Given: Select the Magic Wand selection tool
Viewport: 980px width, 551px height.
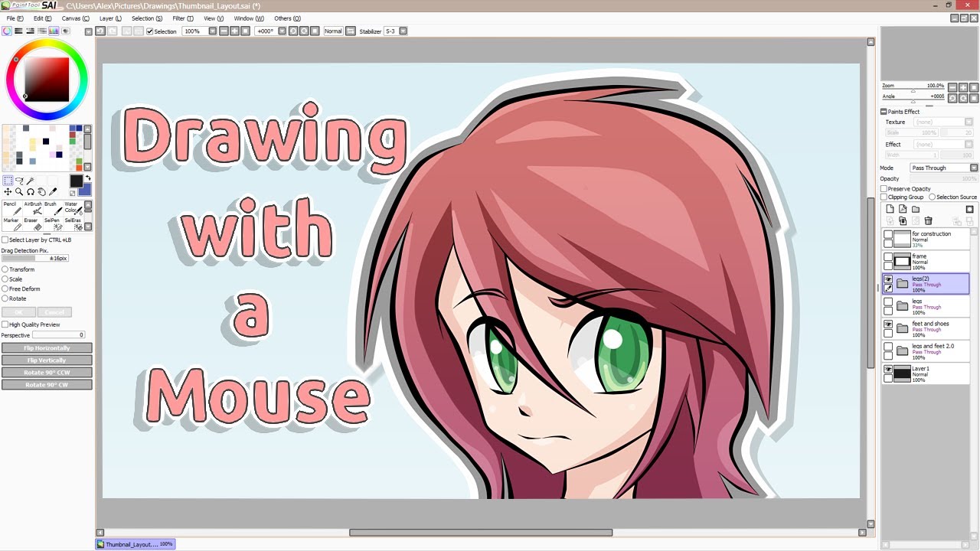Looking at the screenshot, I should (x=31, y=180).
